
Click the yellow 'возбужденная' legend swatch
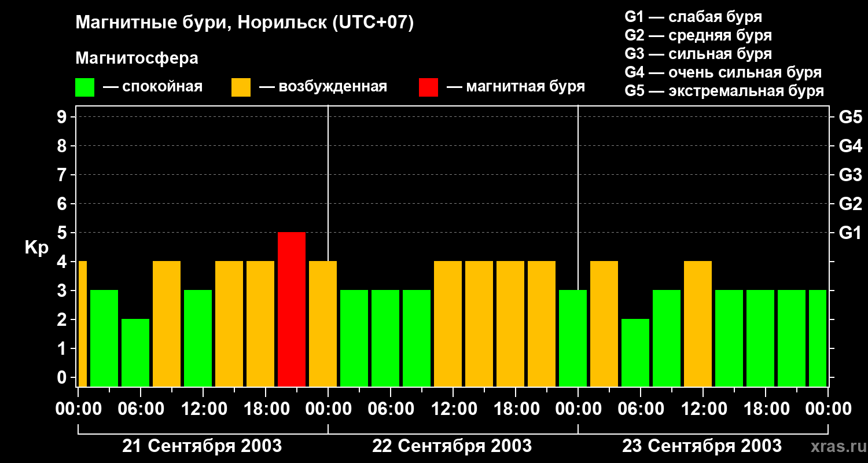[x=241, y=87]
